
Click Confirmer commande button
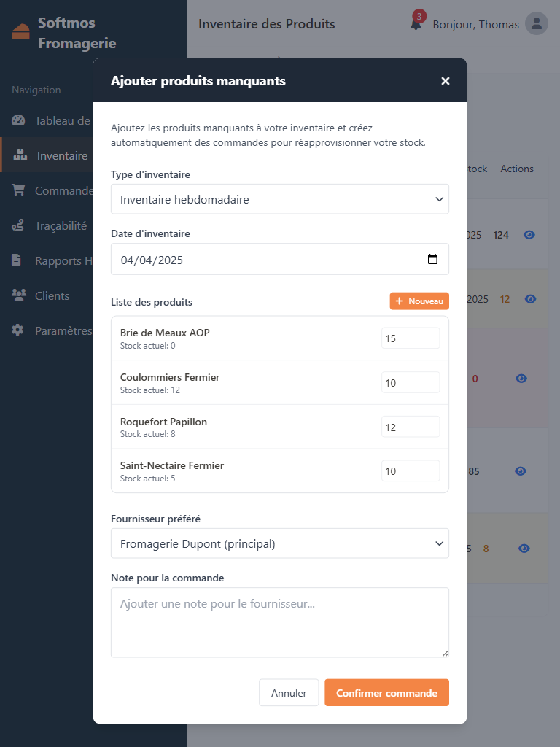386,693
